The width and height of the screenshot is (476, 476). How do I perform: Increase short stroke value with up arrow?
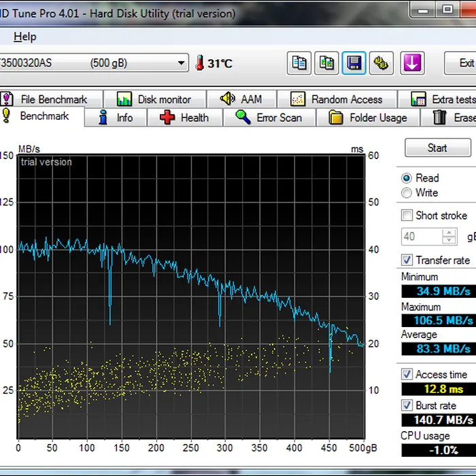(x=449, y=233)
